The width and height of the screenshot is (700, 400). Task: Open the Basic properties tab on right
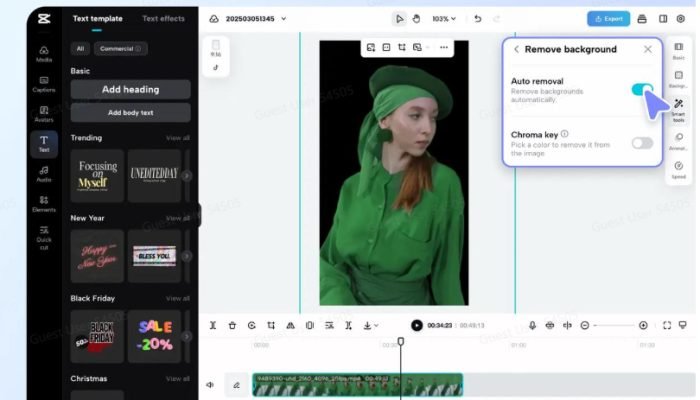click(x=679, y=50)
